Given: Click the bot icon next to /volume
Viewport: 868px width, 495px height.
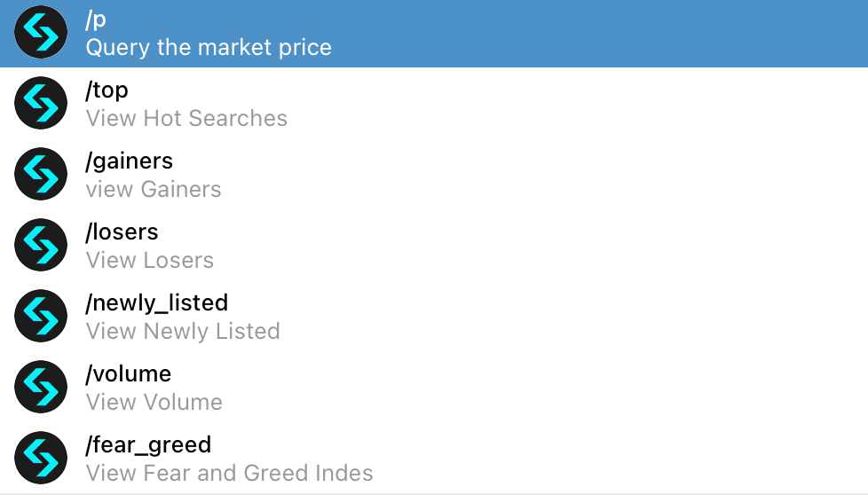Looking at the screenshot, I should point(41,387).
